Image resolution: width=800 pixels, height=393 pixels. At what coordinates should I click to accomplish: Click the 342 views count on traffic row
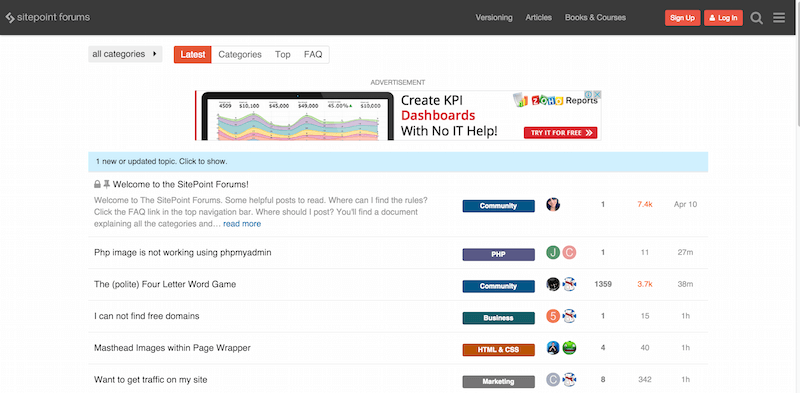pos(645,380)
